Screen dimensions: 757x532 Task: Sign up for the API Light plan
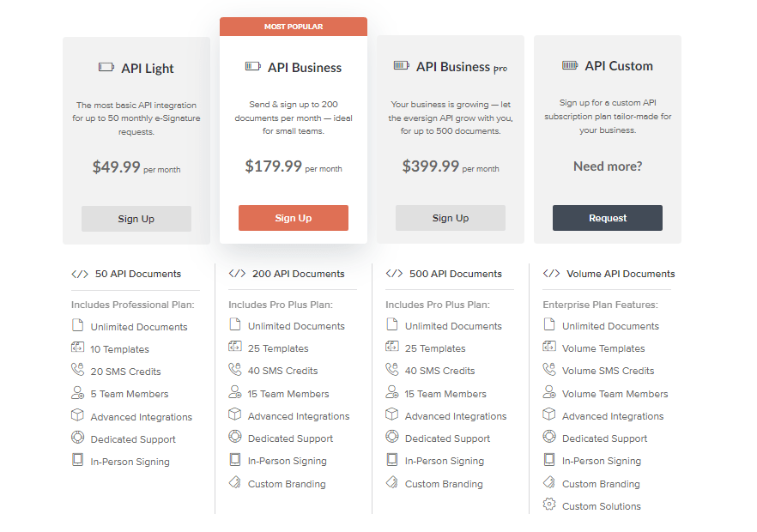click(x=136, y=218)
